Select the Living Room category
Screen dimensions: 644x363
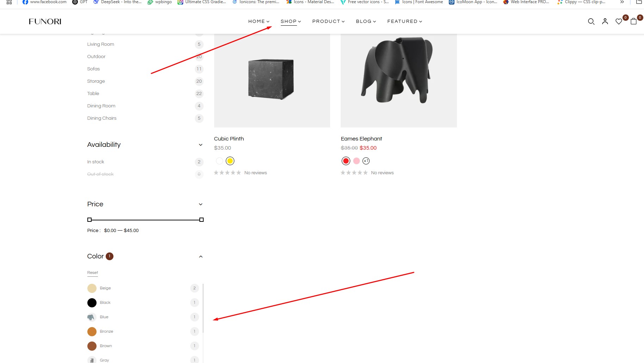(x=101, y=44)
